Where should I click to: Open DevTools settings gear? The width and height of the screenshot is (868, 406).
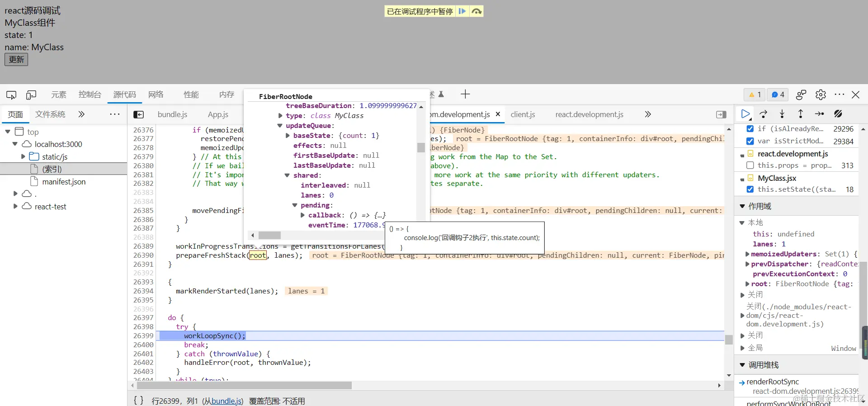(821, 94)
